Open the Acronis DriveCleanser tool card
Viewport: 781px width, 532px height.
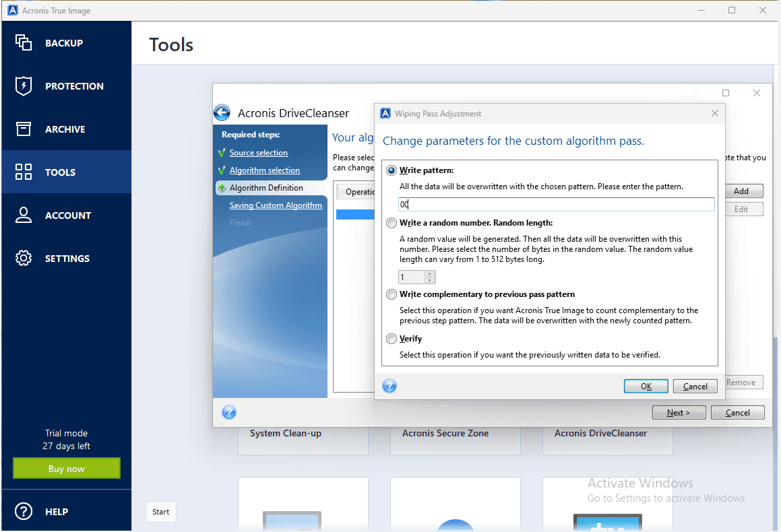[608, 440]
